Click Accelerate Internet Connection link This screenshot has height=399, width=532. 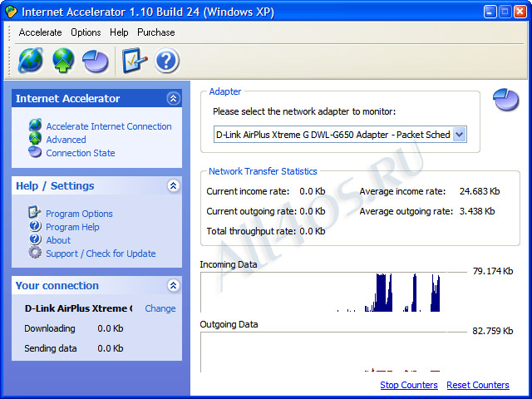[109, 126]
